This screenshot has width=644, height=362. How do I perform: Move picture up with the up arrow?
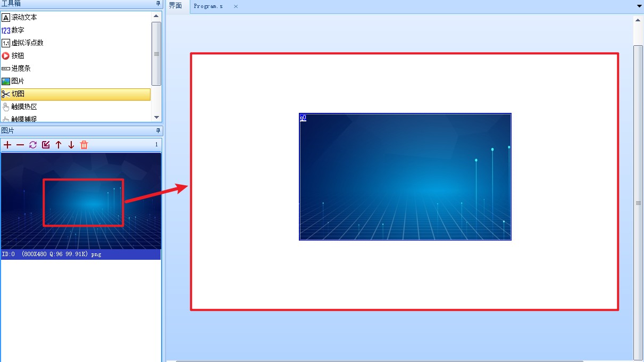click(x=58, y=145)
